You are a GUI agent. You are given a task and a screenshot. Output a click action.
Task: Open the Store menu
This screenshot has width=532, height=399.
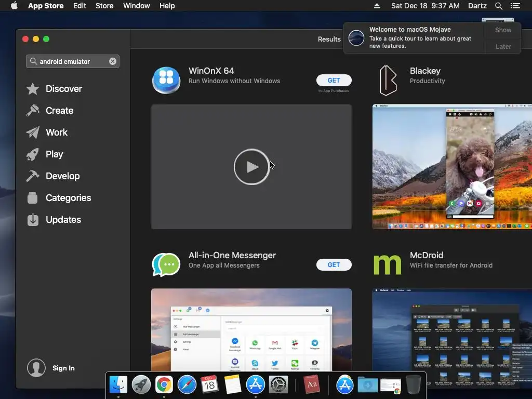[x=104, y=6]
